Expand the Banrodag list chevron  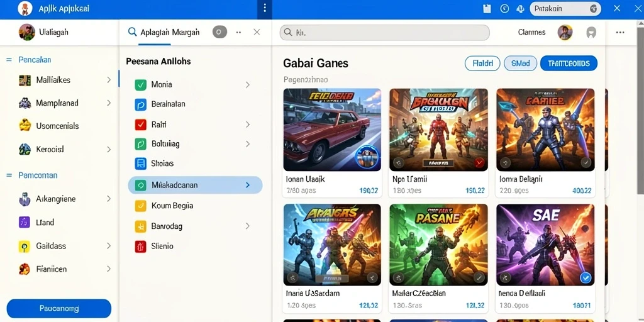pyautogui.click(x=248, y=226)
